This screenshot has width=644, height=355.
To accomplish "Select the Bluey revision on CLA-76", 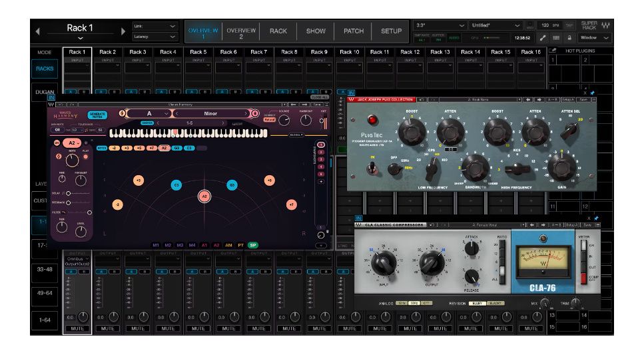I will point(477,303).
